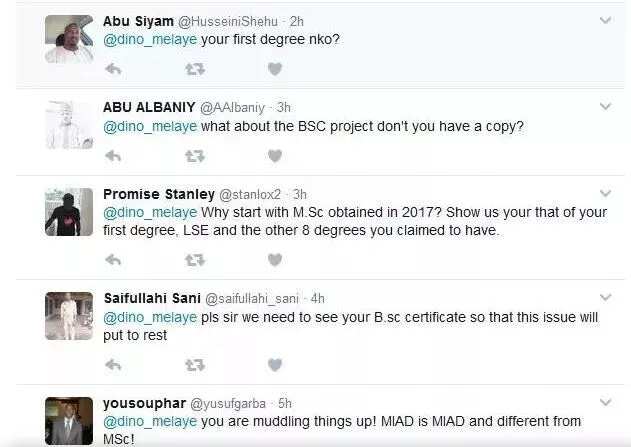Like Promise Stanley's tweet
The width and height of the screenshot is (631, 447).
(275, 260)
